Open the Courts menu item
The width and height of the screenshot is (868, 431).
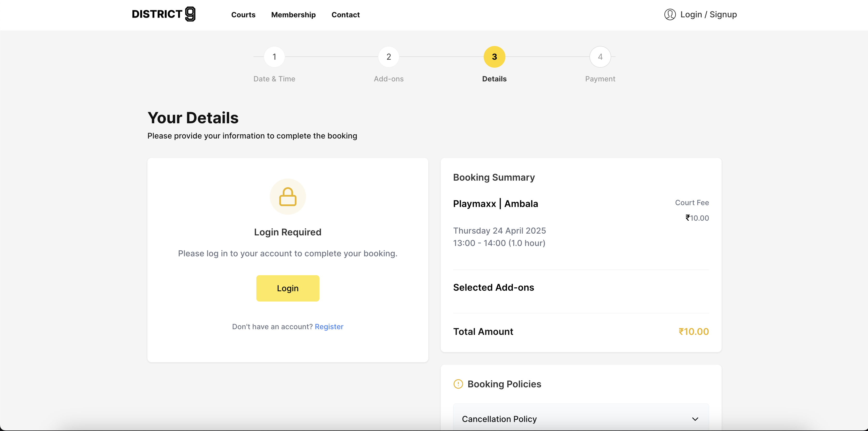(x=243, y=15)
